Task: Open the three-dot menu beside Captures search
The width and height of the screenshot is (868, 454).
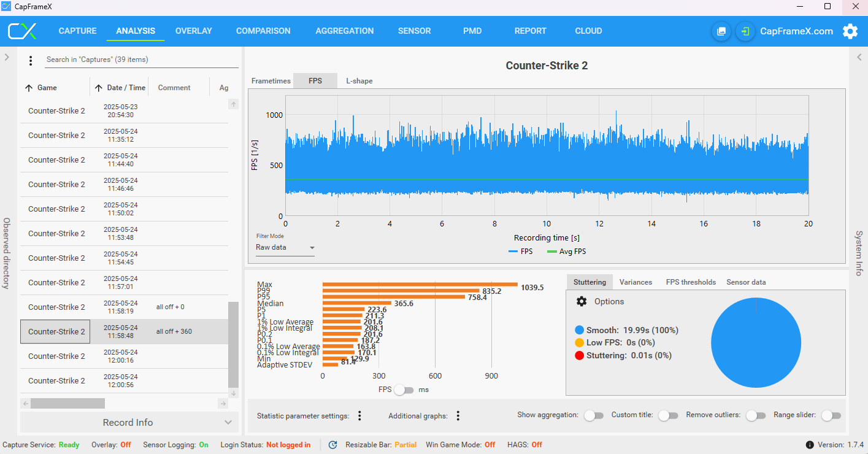Action: click(31, 61)
